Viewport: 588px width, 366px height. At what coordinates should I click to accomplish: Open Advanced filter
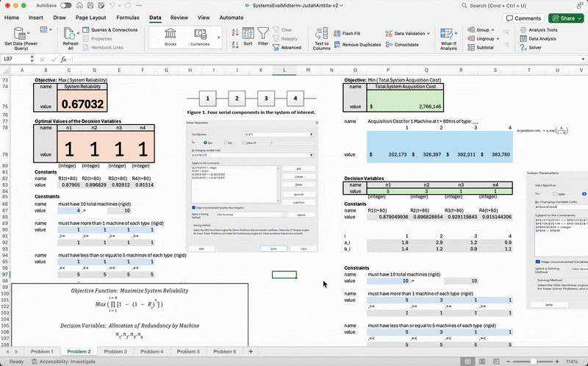[x=287, y=48]
